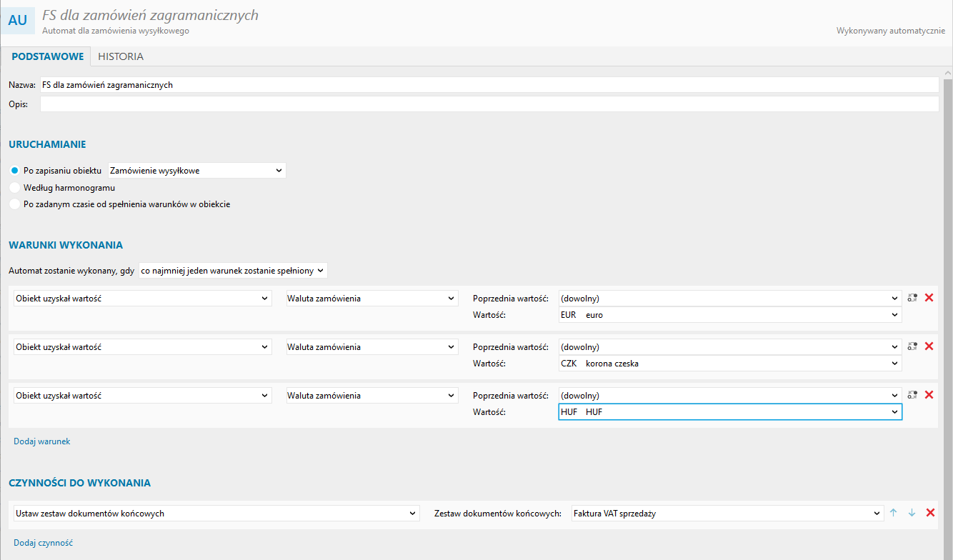Delete the CZK korona czeska condition row
Screen dimensions: 953x560
pos(929,346)
